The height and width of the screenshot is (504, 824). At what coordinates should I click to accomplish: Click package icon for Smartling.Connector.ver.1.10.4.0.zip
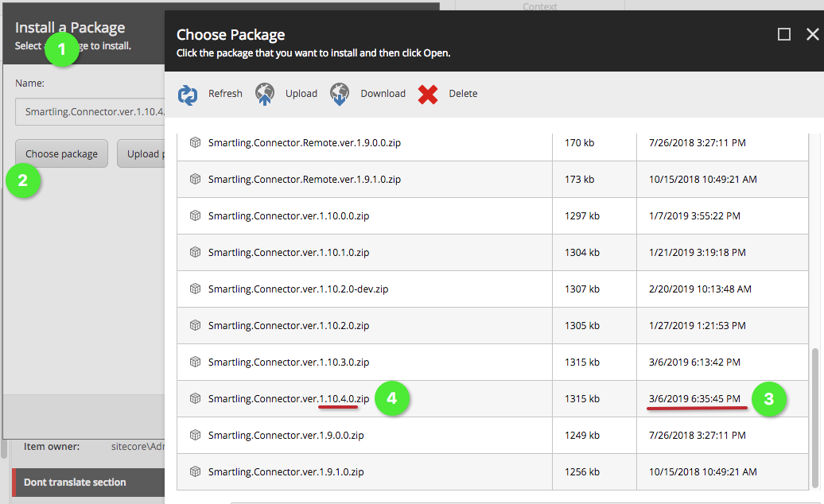(x=195, y=398)
